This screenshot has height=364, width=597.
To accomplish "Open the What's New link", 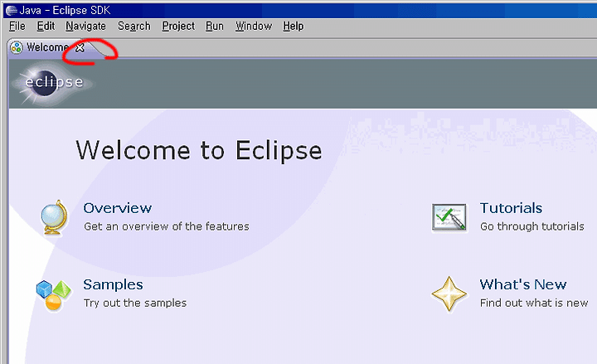I will [x=523, y=284].
